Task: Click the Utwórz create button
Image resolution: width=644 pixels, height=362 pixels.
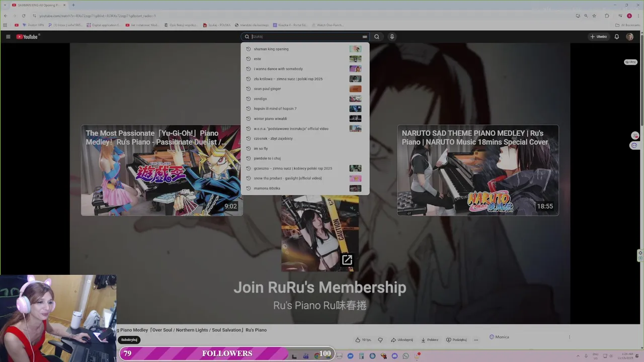Action: [x=599, y=37]
